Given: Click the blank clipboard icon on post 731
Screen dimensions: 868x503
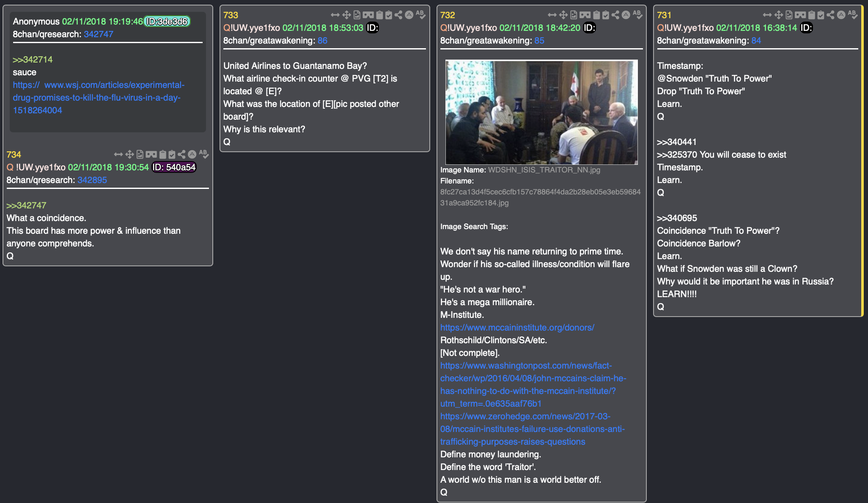Looking at the screenshot, I should [x=812, y=15].
